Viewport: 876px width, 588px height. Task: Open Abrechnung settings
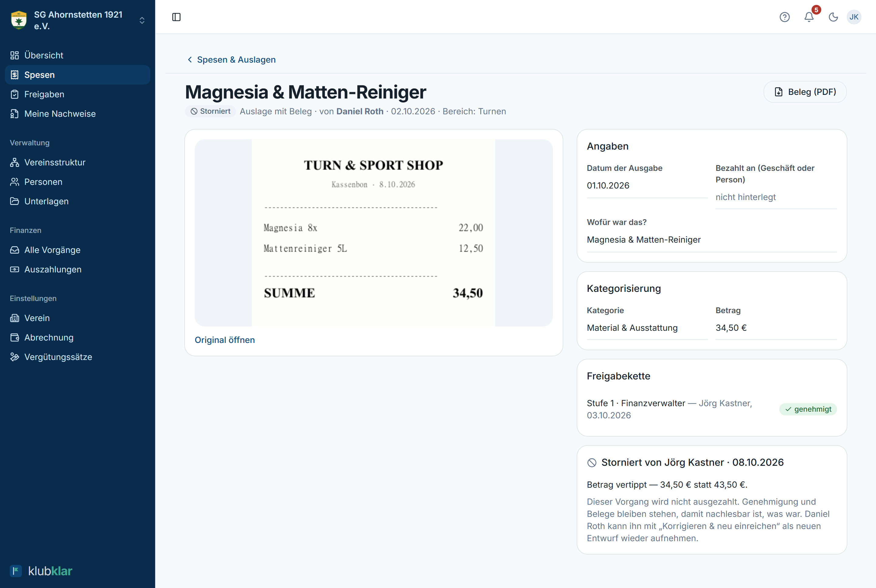point(77,337)
